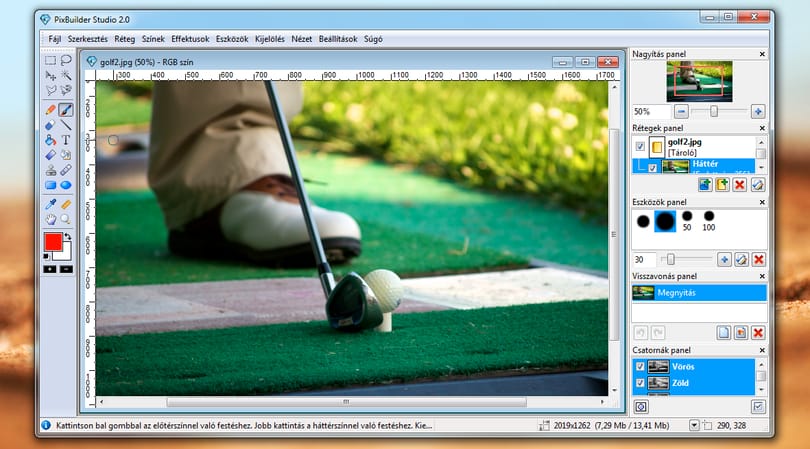Image resolution: width=810 pixels, height=449 pixels.
Task: Select the Megnyitás history entry
Action: click(x=699, y=293)
